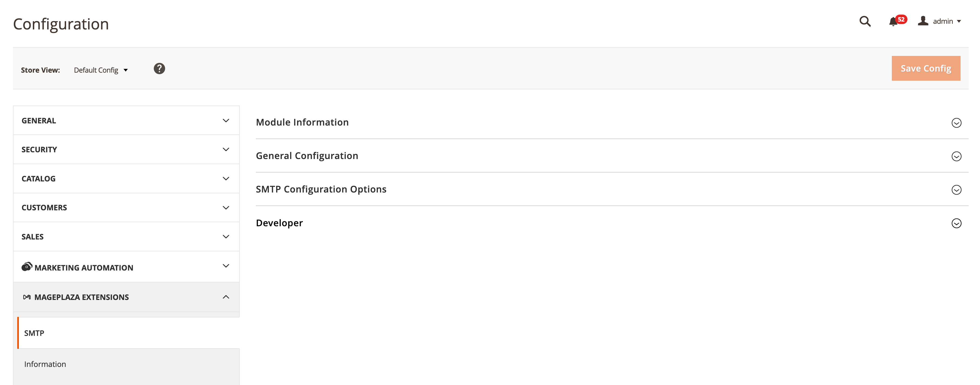Open the notifications bell icon
Viewport: 980px width, 385px height.
coord(893,21)
